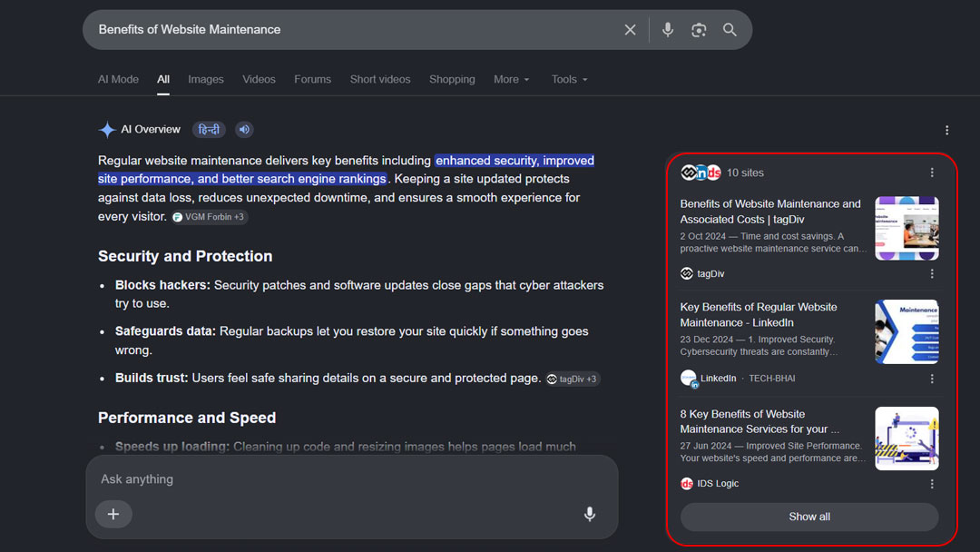Viewport: 980px width, 552px height.
Task: Listen to the AI Overview with the speaker icon
Action: [x=244, y=130]
